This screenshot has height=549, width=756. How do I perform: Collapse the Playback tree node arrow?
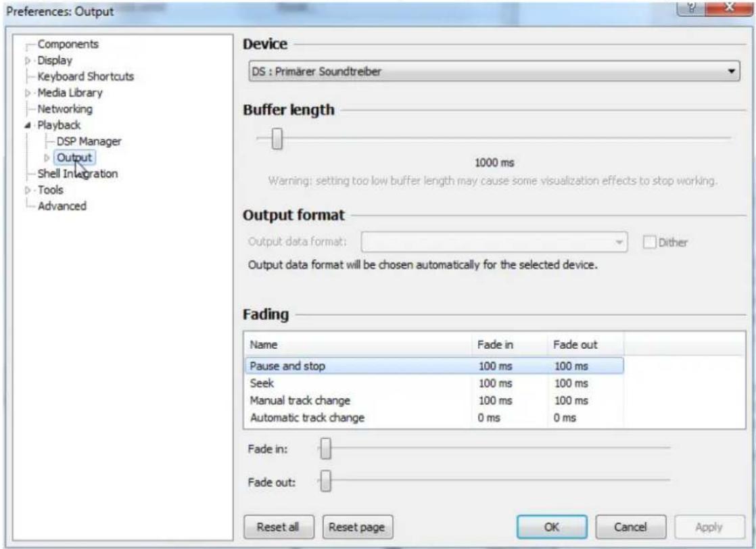coord(28,125)
